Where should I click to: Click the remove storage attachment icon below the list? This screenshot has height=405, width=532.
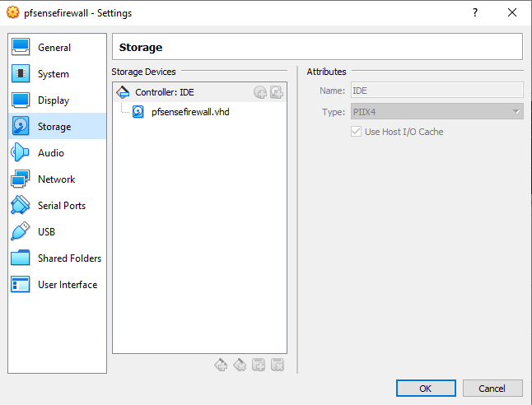coord(278,365)
